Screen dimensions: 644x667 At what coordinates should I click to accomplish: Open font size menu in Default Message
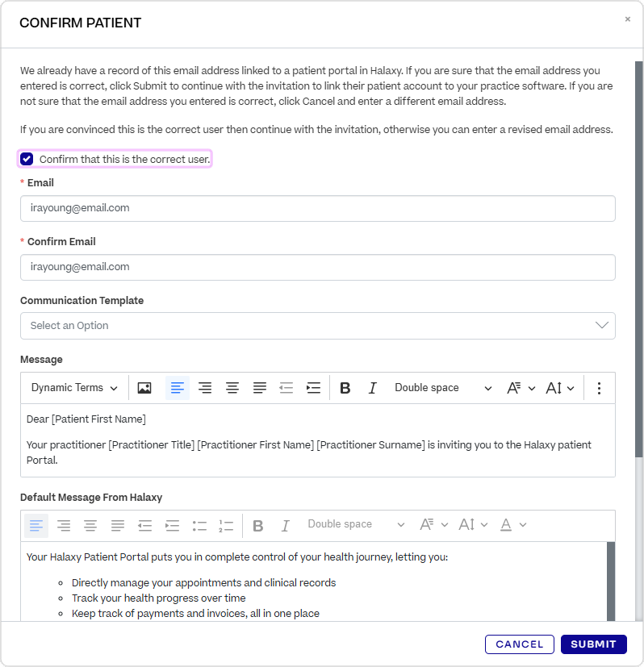pos(473,524)
